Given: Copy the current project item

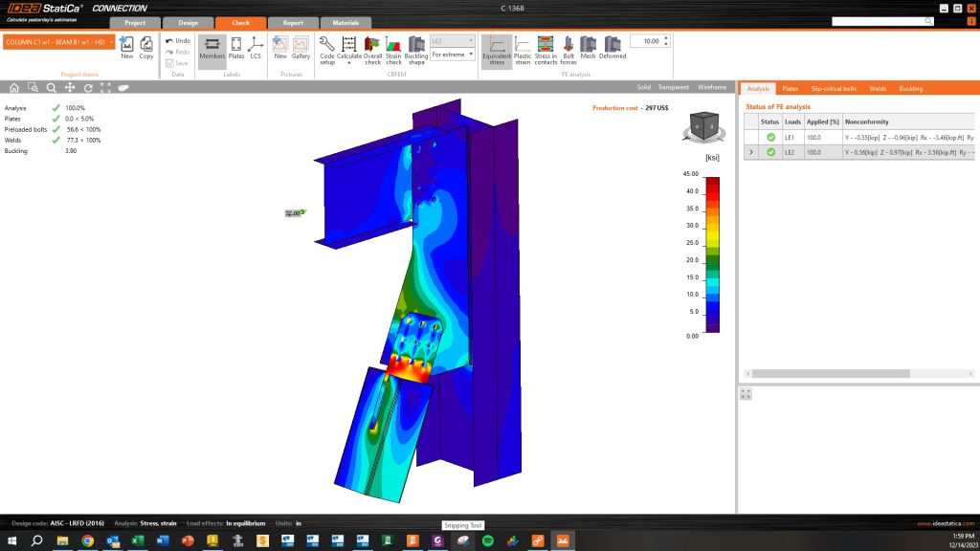Looking at the screenshot, I should click(x=145, y=48).
